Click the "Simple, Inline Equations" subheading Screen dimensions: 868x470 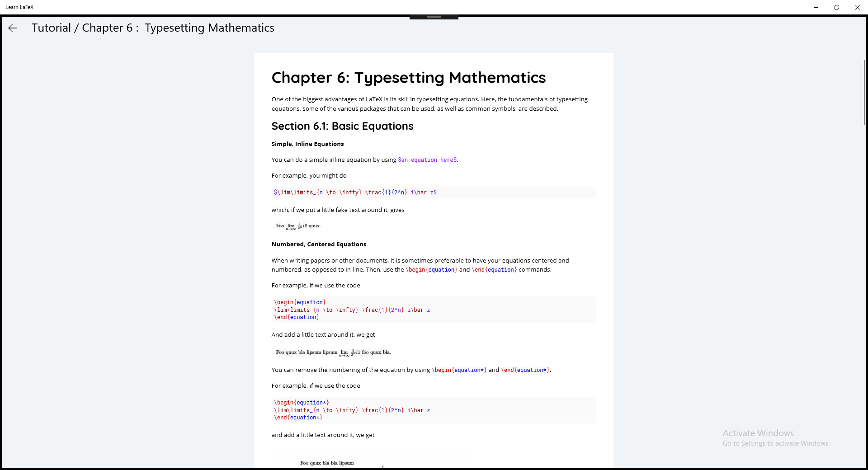coord(307,144)
